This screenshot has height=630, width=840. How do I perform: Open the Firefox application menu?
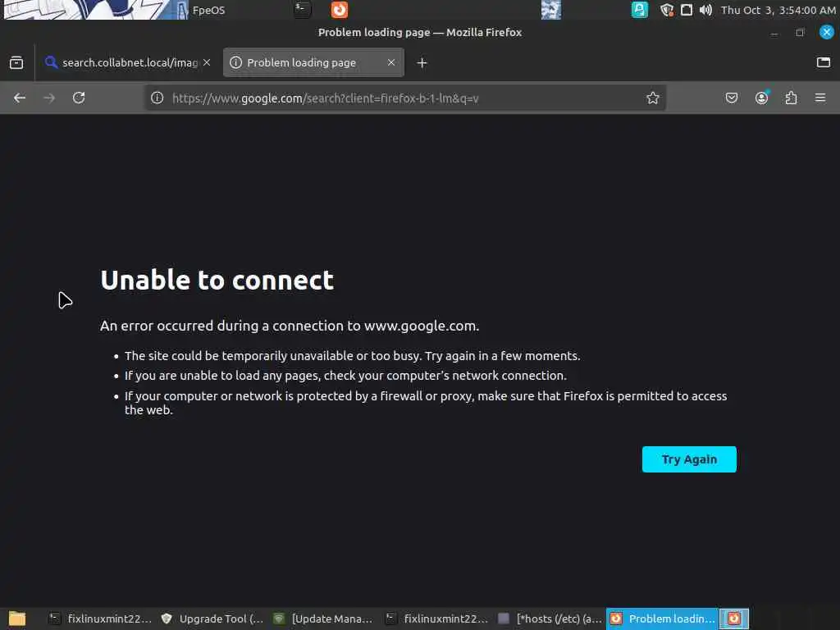(820, 98)
